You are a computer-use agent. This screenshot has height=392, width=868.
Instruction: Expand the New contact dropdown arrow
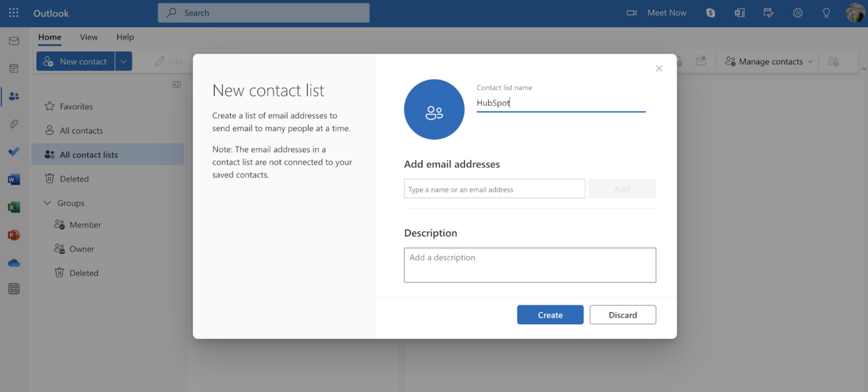coord(124,61)
